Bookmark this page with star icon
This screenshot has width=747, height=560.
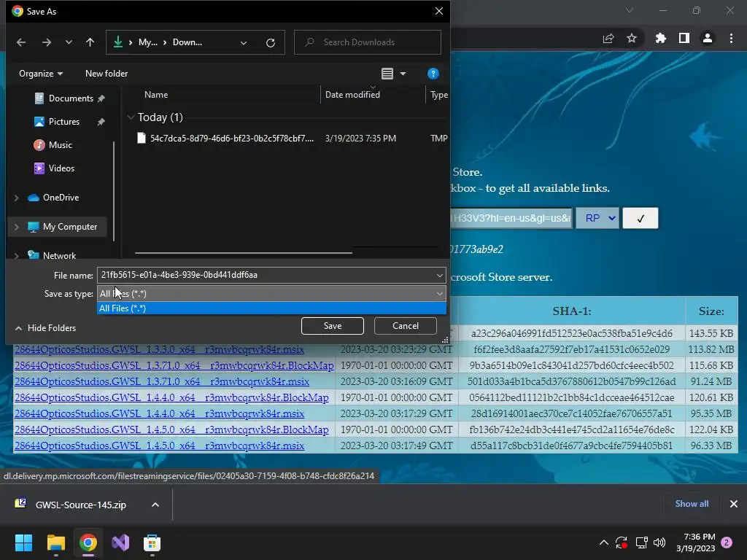coord(632,38)
